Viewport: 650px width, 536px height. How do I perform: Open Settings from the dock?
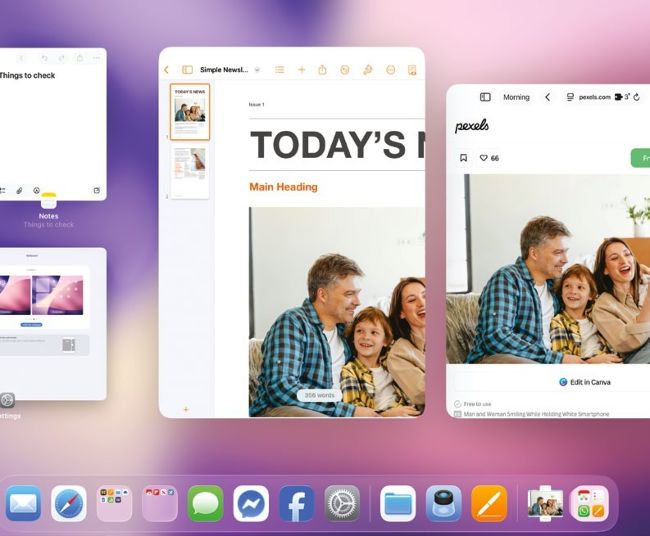(x=342, y=503)
